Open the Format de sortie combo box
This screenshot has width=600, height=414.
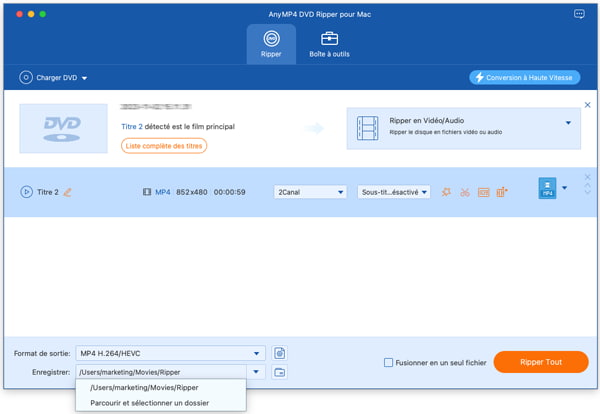[x=170, y=353]
